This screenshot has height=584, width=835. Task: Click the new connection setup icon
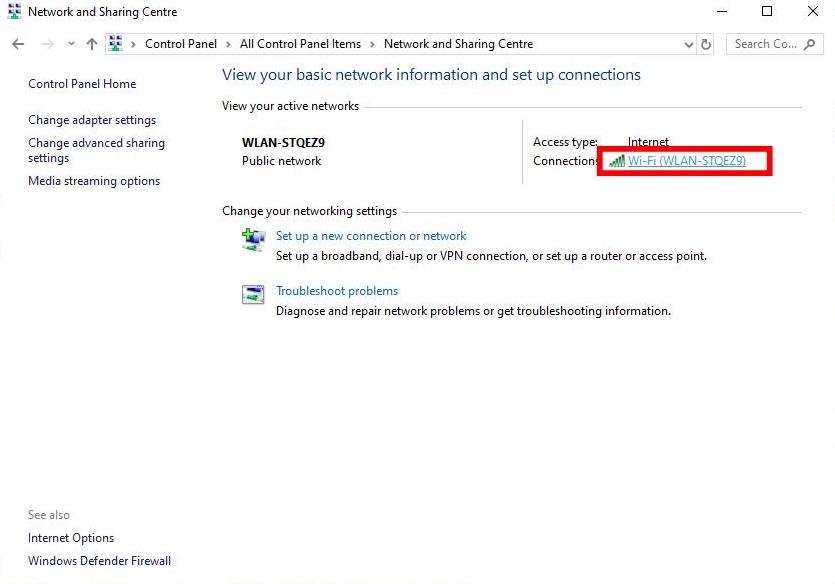coord(253,240)
